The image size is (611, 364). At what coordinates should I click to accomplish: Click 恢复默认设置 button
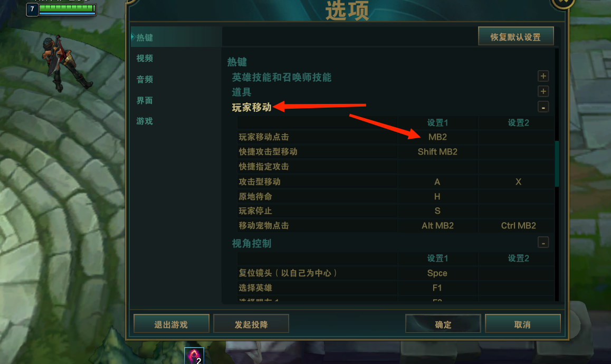point(516,36)
